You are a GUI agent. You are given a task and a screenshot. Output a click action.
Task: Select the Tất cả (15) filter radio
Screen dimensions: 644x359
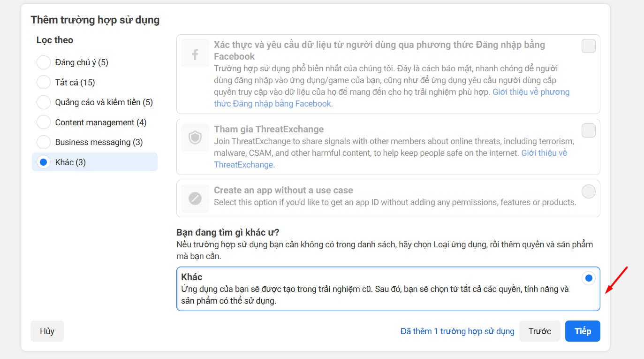[x=44, y=83]
